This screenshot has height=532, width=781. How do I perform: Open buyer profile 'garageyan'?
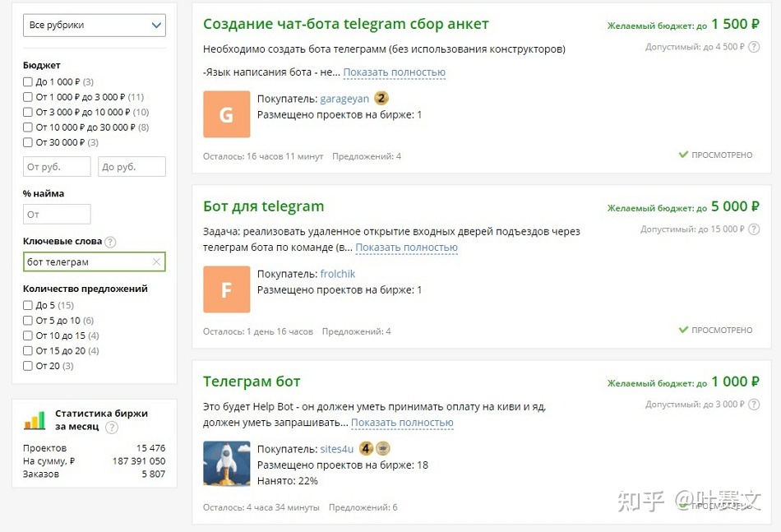pyautogui.click(x=344, y=99)
